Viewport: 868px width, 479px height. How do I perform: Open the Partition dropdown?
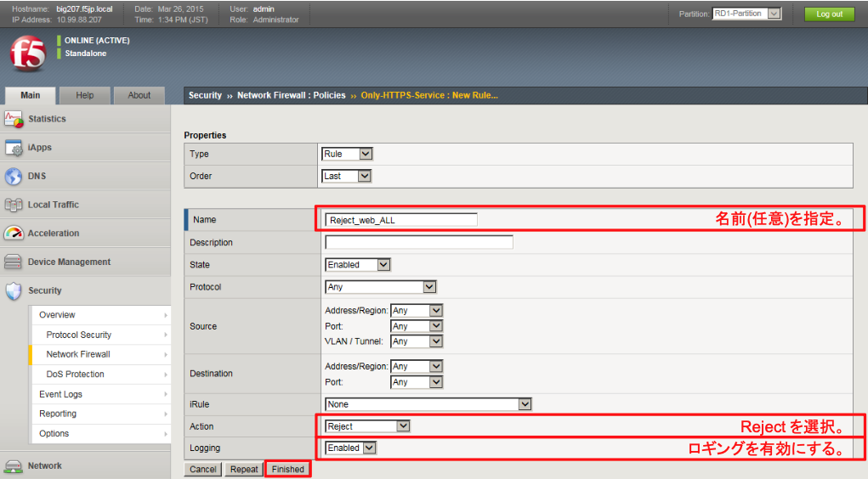[x=746, y=14]
